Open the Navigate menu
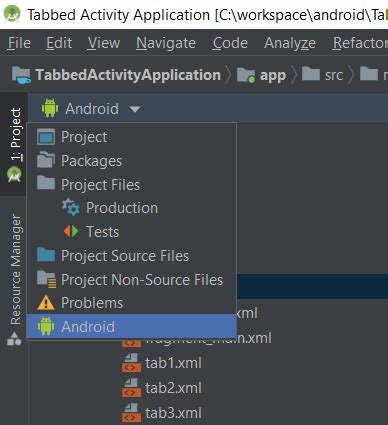Viewport: 388px width, 425px height. (x=166, y=43)
